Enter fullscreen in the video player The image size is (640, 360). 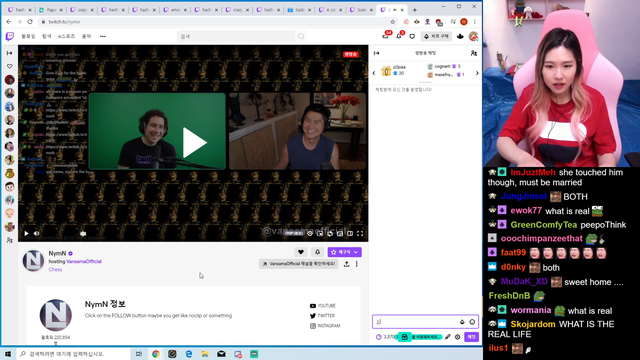click(x=360, y=233)
